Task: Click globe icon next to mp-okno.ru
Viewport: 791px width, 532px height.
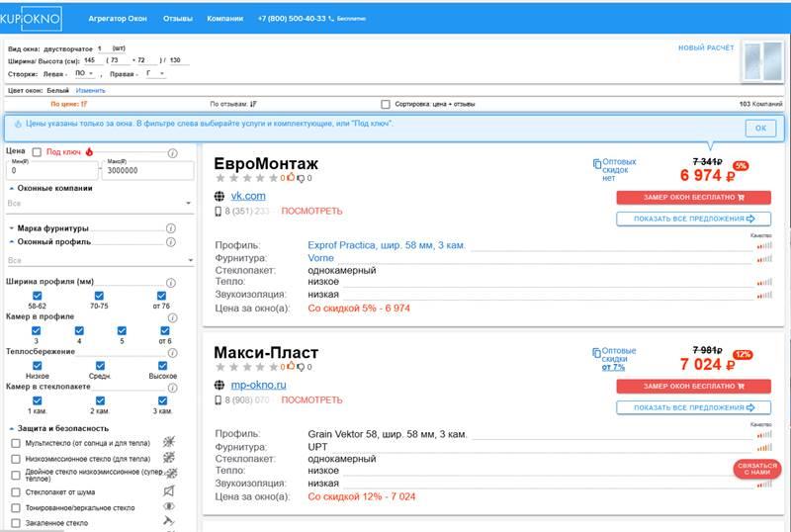Action: 220,385
